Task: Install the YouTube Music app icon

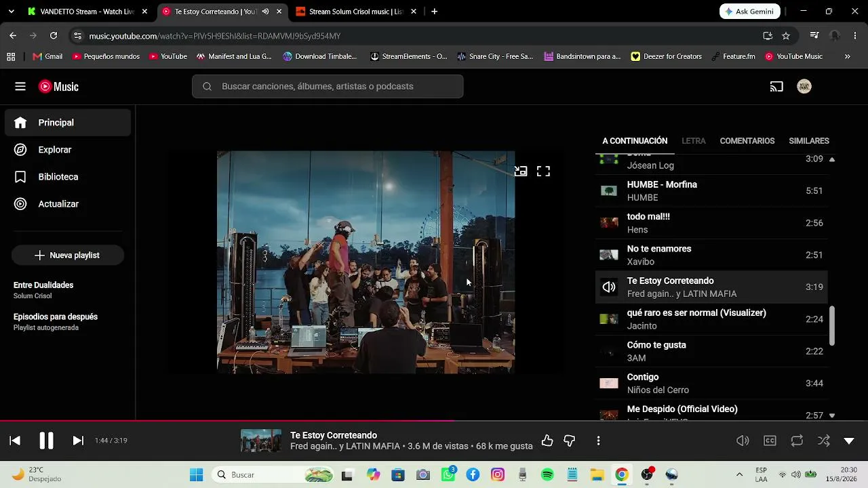Action: [768, 36]
